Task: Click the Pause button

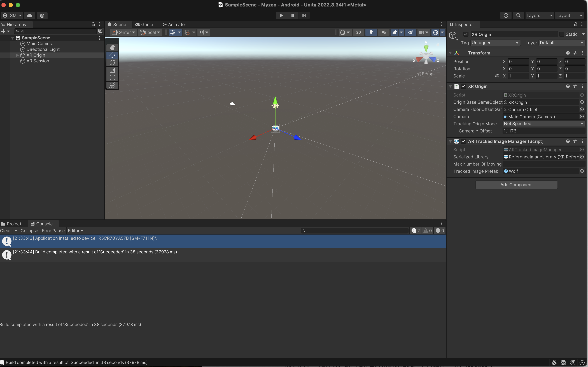Action: coord(293,15)
